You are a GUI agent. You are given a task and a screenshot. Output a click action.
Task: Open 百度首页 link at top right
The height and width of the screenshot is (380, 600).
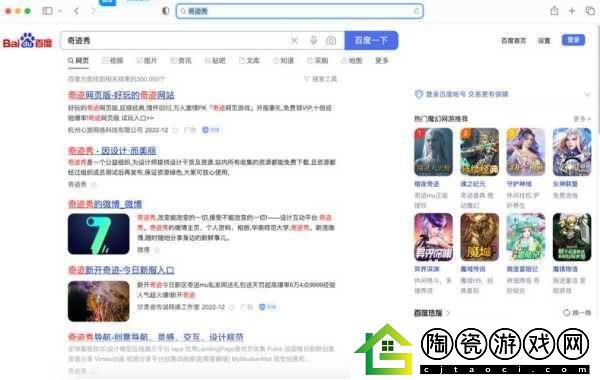[514, 41]
